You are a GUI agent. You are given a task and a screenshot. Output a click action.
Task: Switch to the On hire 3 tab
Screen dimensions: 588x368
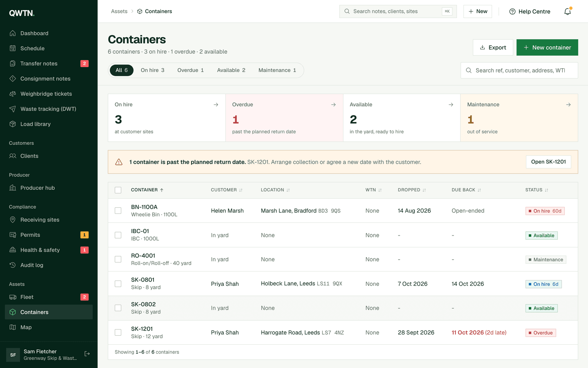[x=152, y=70]
